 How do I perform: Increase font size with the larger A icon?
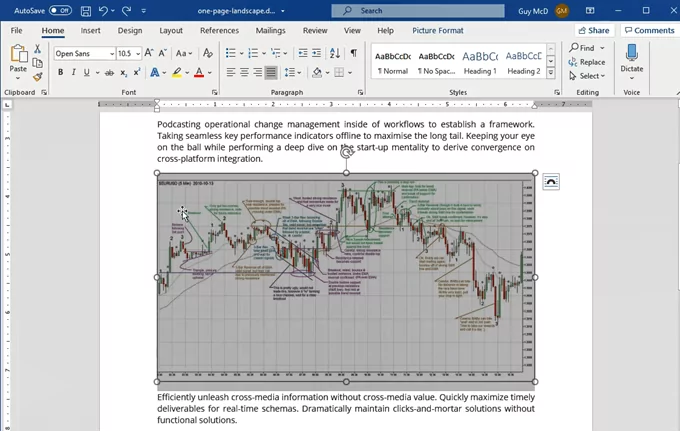point(149,53)
